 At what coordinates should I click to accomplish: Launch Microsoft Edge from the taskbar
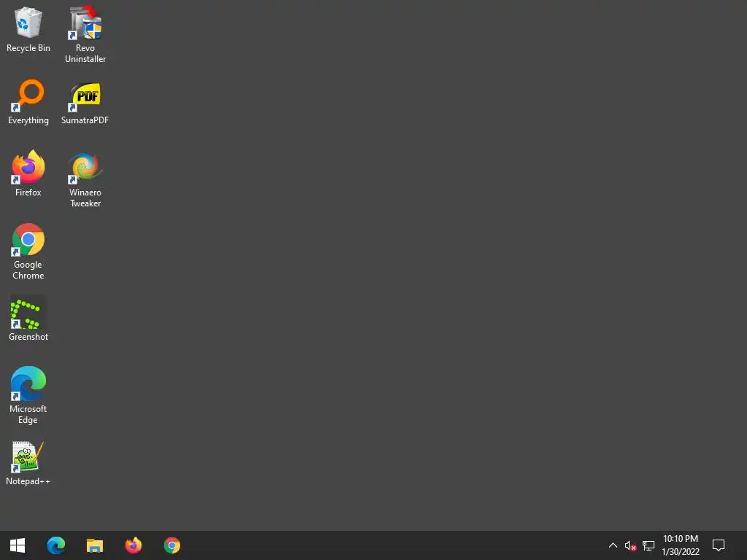[56, 545]
